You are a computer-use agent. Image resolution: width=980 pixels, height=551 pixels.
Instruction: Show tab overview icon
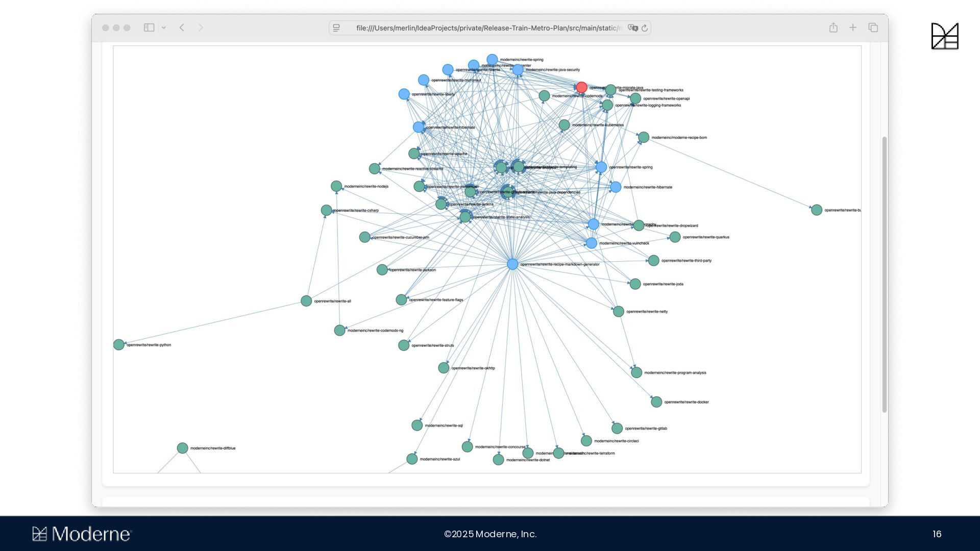[873, 28]
